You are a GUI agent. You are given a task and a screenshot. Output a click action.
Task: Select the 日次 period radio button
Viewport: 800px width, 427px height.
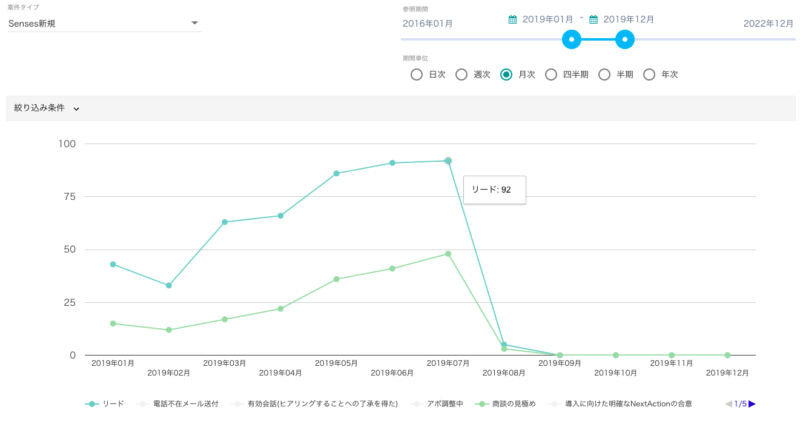[x=416, y=74]
